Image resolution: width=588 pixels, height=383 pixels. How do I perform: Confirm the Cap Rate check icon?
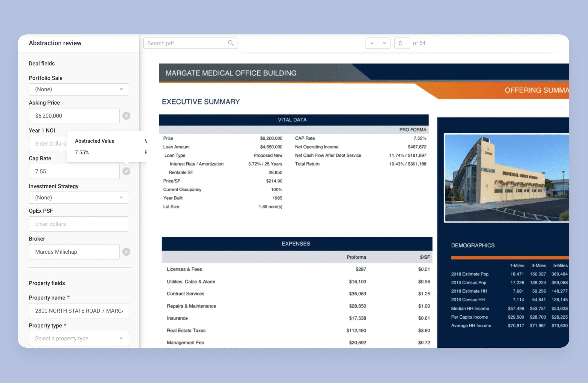[126, 171]
